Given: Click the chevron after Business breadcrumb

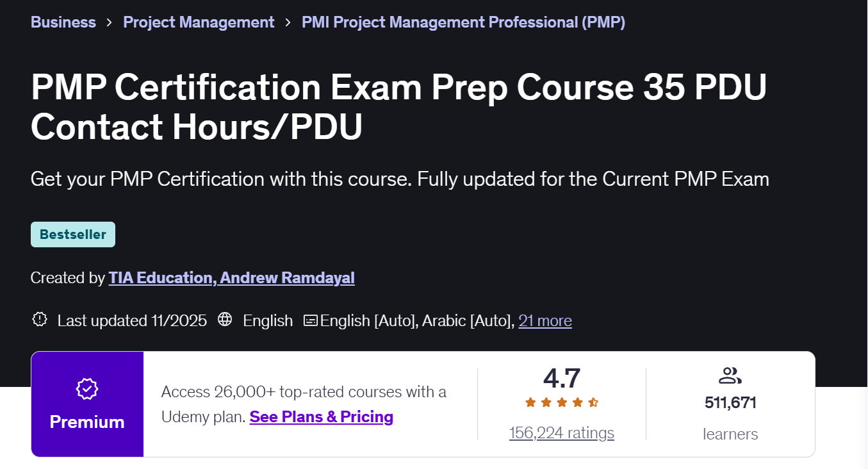Looking at the screenshot, I should [x=110, y=22].
